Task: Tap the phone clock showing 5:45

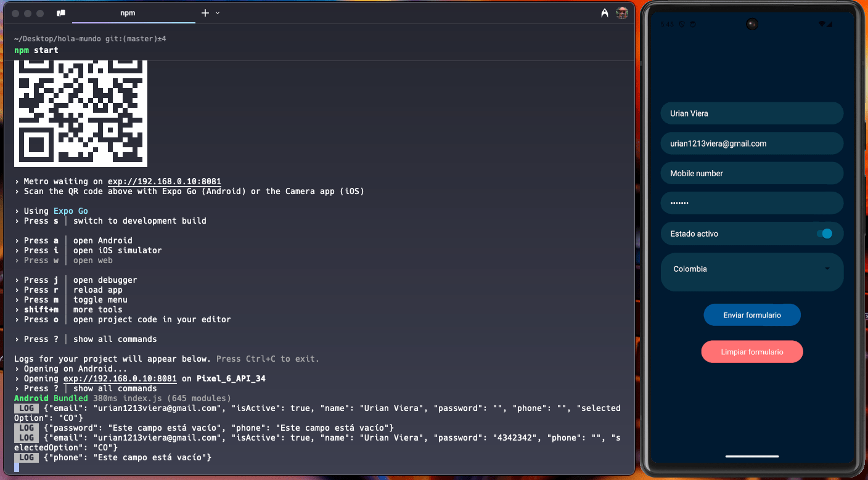Action: [x=667, y=24]
